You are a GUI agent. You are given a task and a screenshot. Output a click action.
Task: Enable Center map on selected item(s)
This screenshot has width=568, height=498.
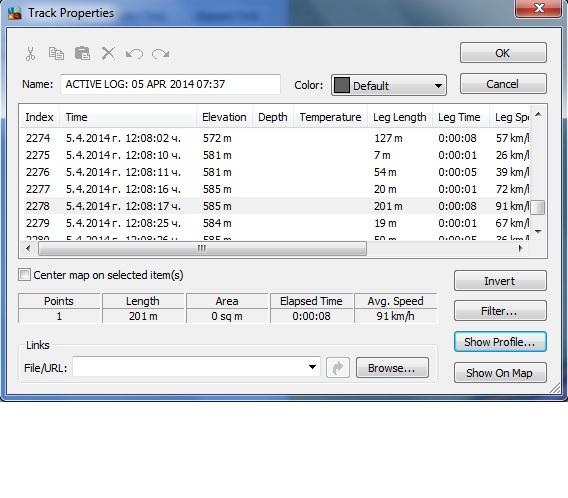click(25, 275)
